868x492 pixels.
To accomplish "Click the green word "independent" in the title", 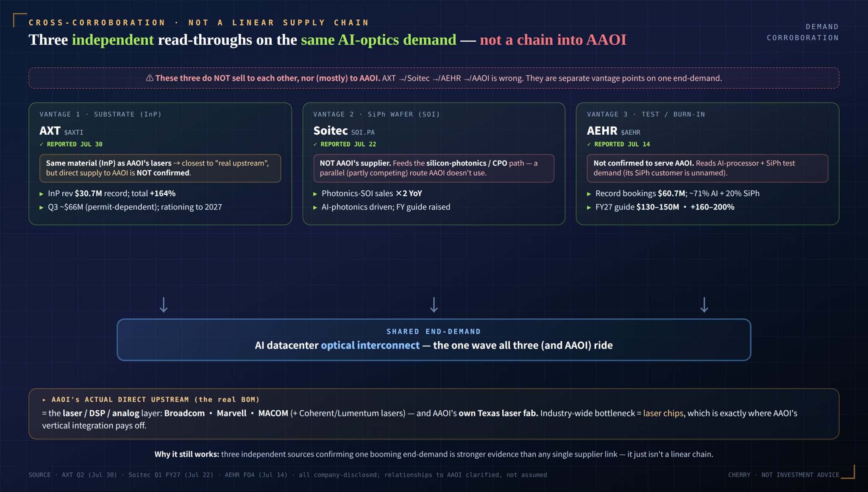I will click(113, 40).
